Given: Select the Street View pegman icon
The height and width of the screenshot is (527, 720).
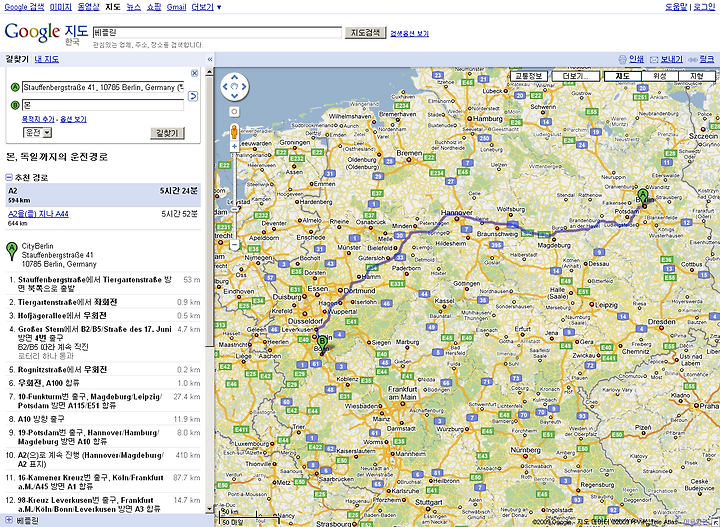Looking at the screenshot, I should (x=235, y=132).
